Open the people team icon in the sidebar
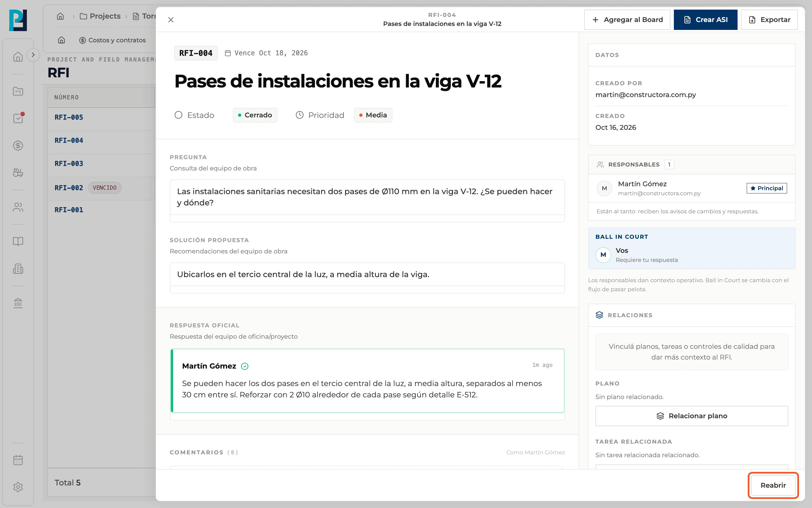 (x=18, y=207)
